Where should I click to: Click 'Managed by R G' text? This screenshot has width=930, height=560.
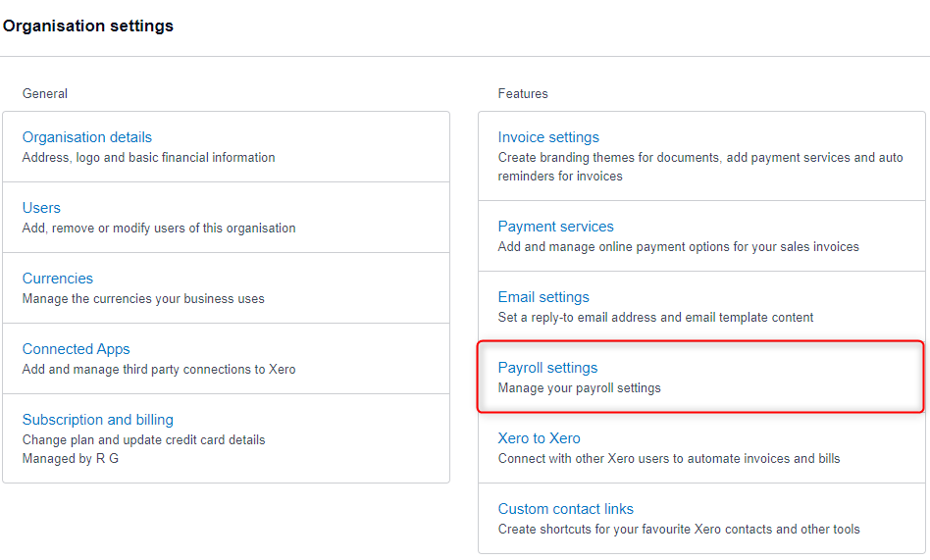[x=71, y=459]
